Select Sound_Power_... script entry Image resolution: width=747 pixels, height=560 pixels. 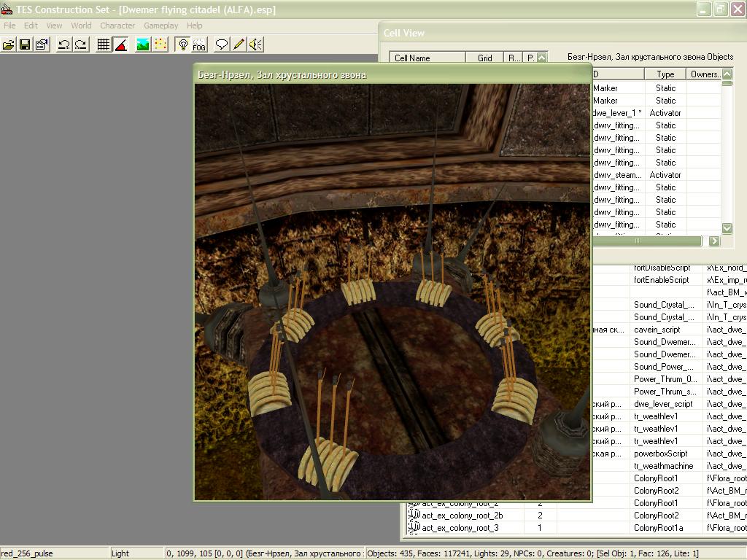point(664,367)
